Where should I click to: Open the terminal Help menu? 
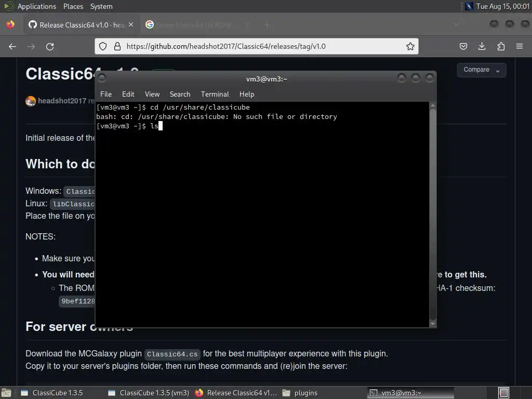(x=247, y=95)
